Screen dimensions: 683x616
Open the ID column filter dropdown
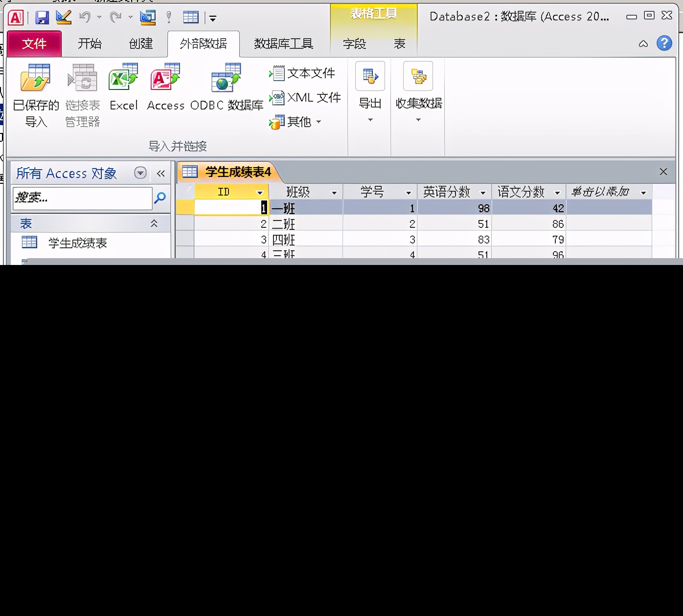(260, 193)
